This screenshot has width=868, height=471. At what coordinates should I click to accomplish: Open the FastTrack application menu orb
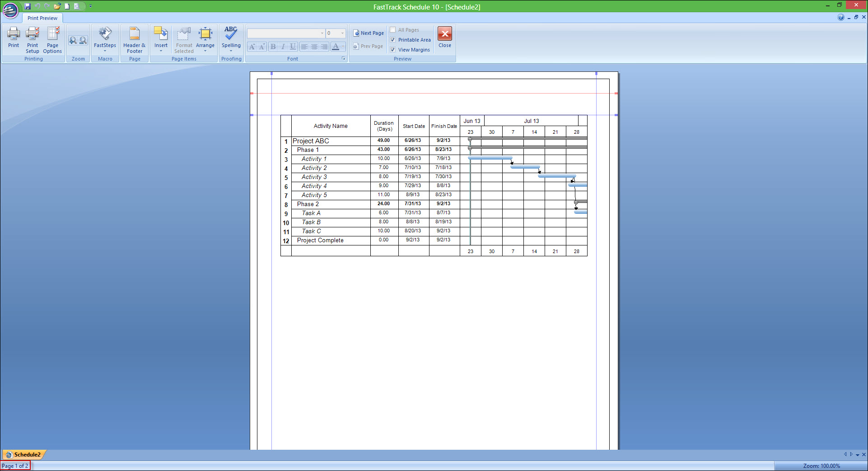tap(10, 10)
